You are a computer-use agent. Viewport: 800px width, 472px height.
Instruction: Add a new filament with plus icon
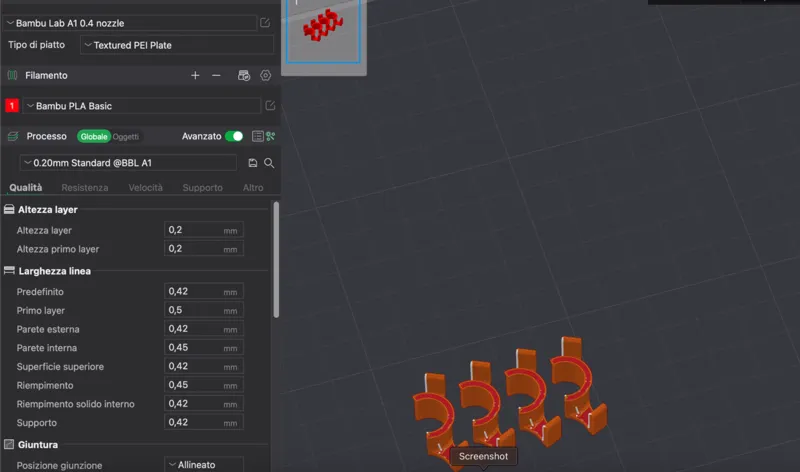point(195,76)
